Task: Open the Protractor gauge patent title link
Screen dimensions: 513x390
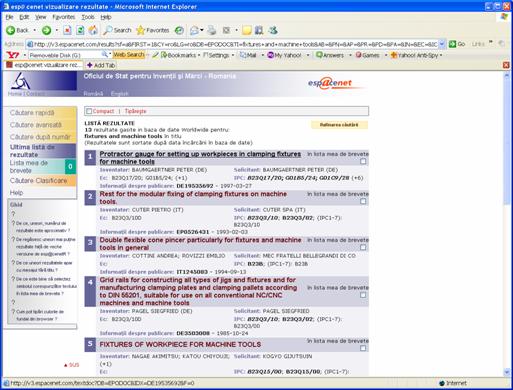Action: [200, 158]
